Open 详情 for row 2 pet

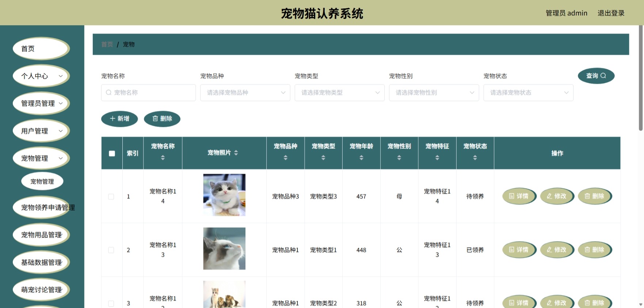(519, 250)
